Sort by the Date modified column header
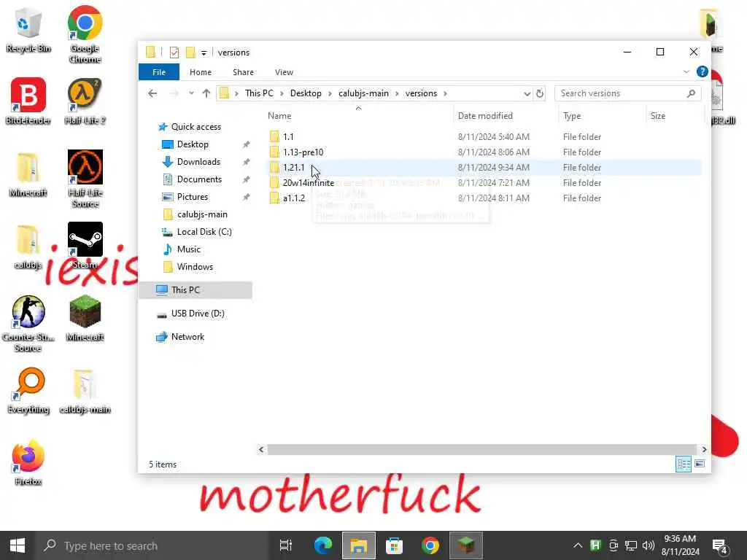 (x=506, y=116)
